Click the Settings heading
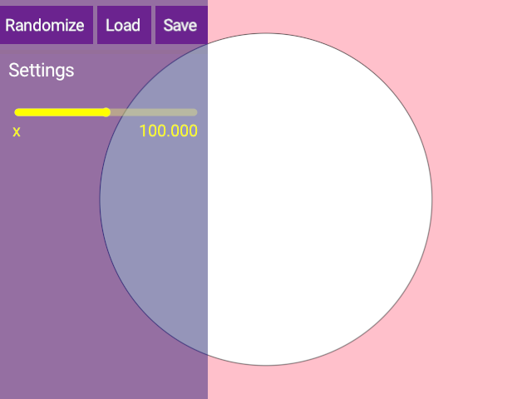The height and width of the screenshot is (399, 532). point(42,70)
